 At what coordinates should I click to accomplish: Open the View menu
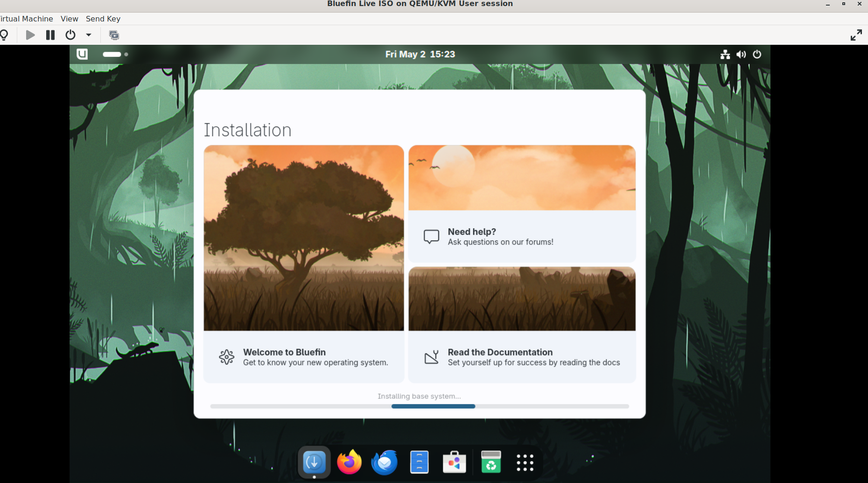point(69,19)
